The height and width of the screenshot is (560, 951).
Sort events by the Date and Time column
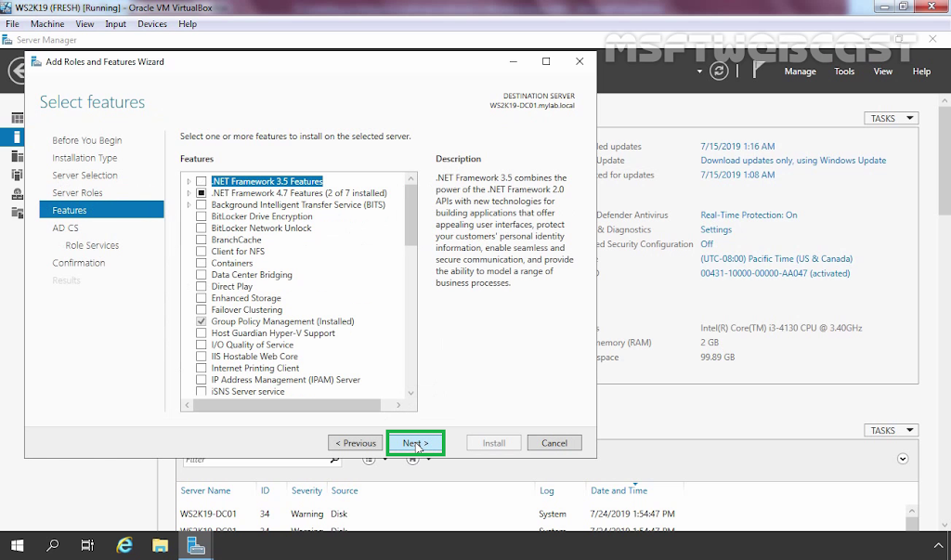619,490
